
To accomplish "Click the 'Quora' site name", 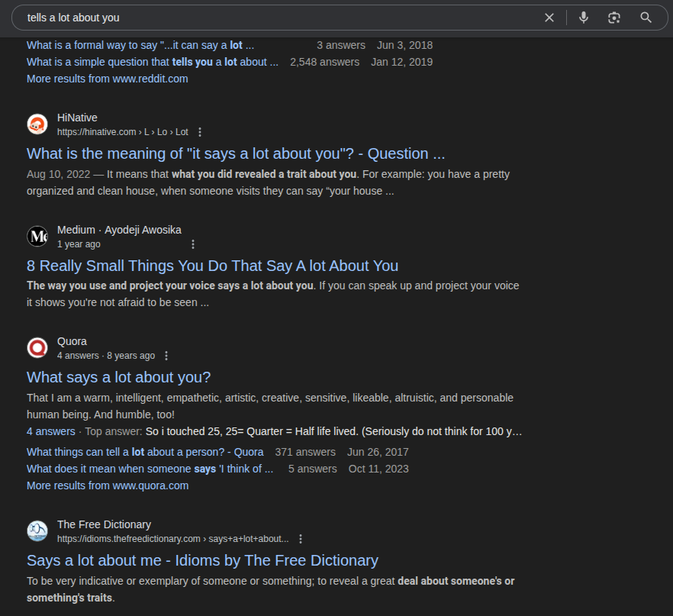I will point(72,342).
